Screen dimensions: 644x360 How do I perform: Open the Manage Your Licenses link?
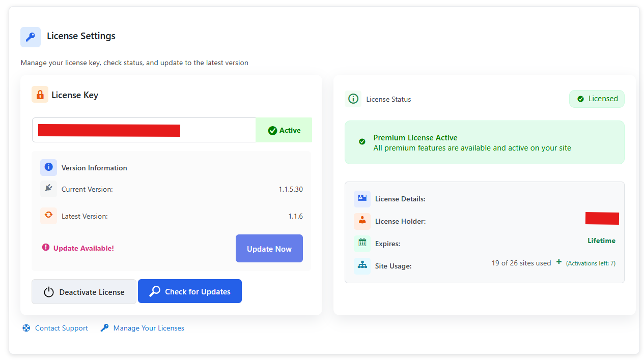point(149,328)
